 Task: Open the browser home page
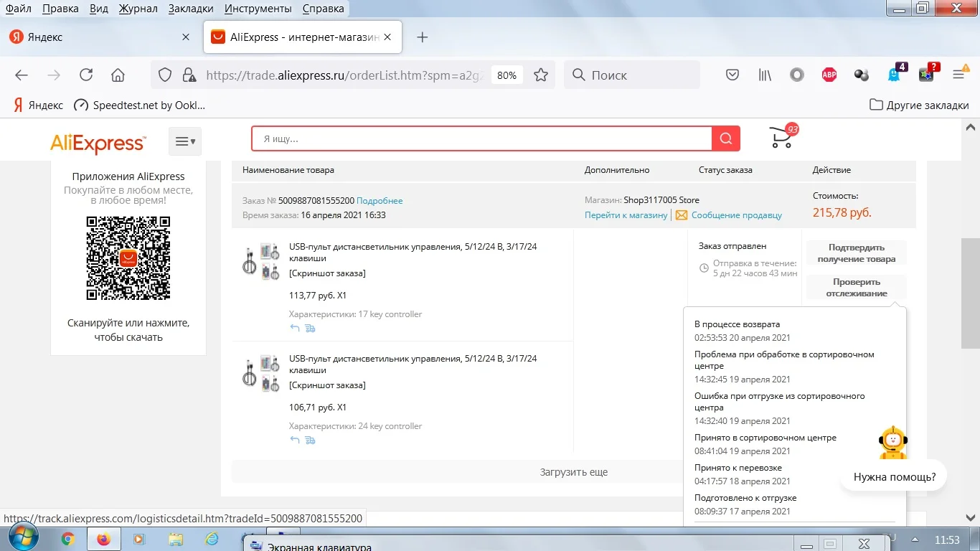[x=118, y=75]
